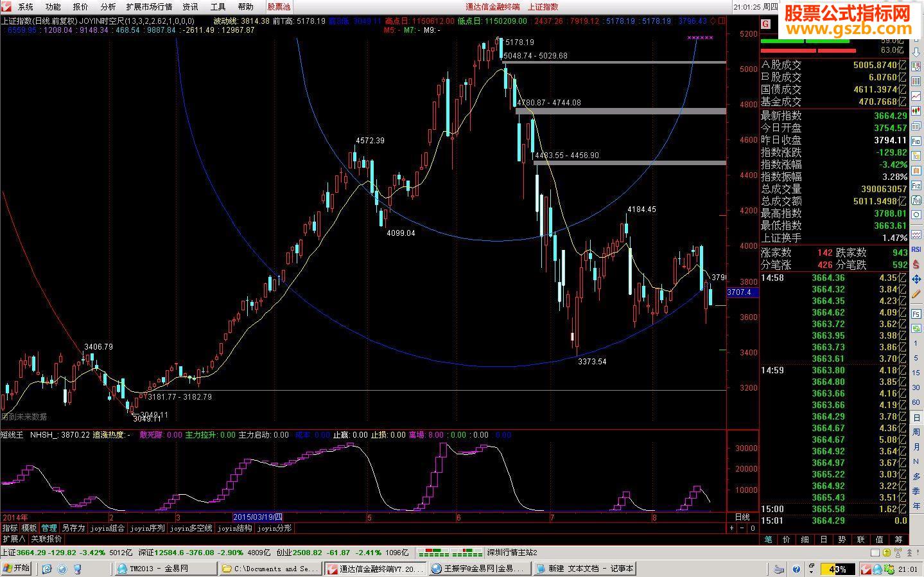Click the minus zoom button below price axis
The height and width of the screenshot is (577, 924).
(742, 528)
